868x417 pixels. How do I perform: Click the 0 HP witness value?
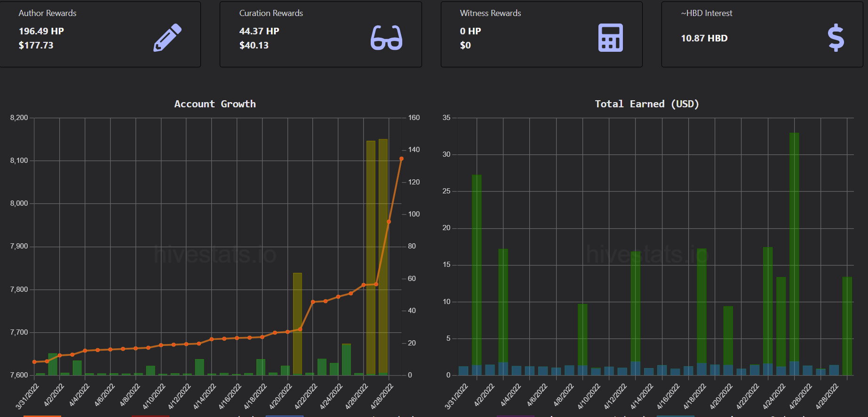coord(470,31)
